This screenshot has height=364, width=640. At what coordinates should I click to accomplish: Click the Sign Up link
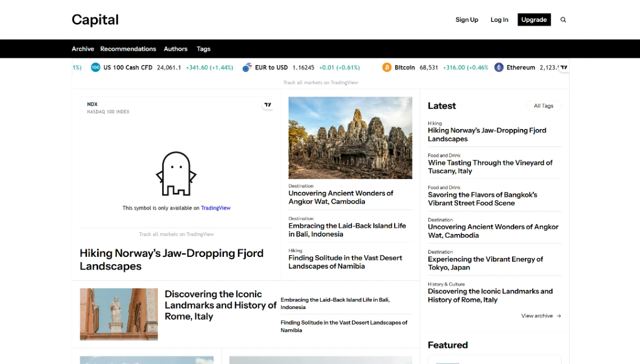point(467,20)
